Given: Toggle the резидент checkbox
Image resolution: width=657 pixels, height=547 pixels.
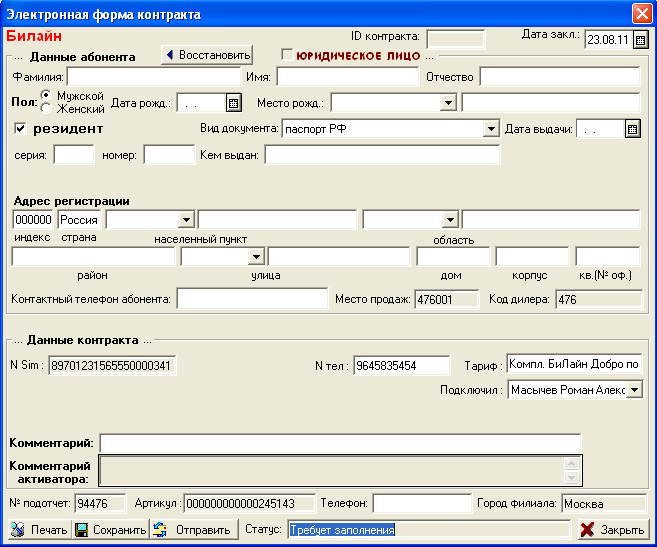Looking at the screenshot, I should click(x=20, y=128).
